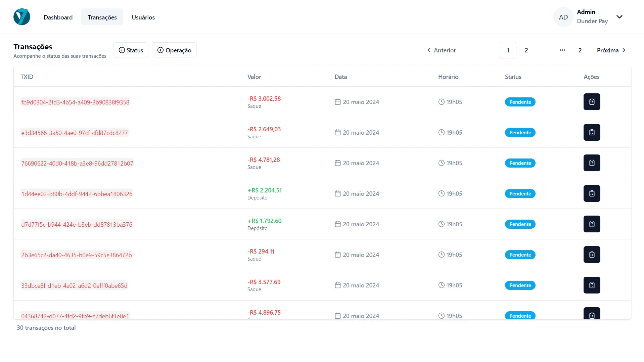Go to the Dashboard tab
Image resolution: width=644 pixels, height=362 pixels.
(x=58, y=17)
